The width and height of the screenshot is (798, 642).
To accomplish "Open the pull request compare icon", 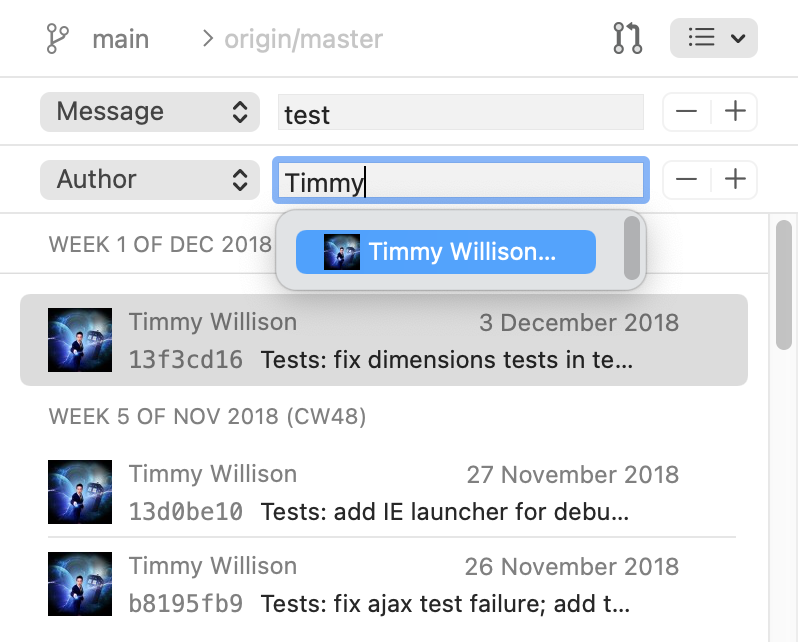I will point(627,39).
